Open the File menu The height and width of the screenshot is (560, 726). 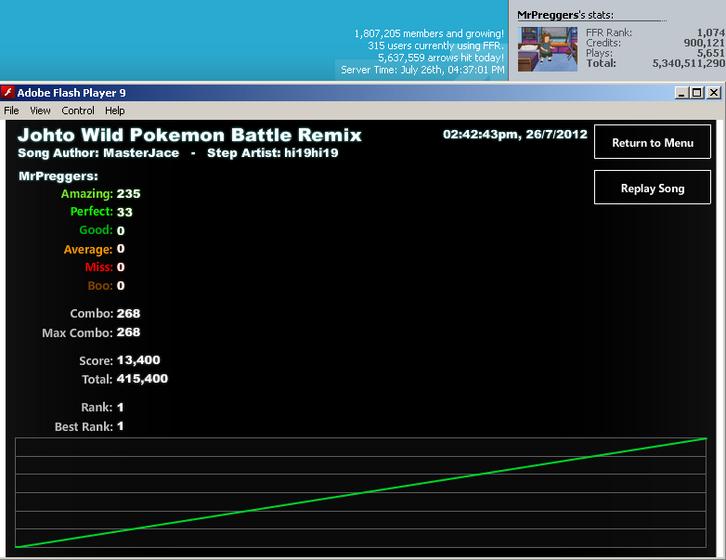tap(11, 111)
